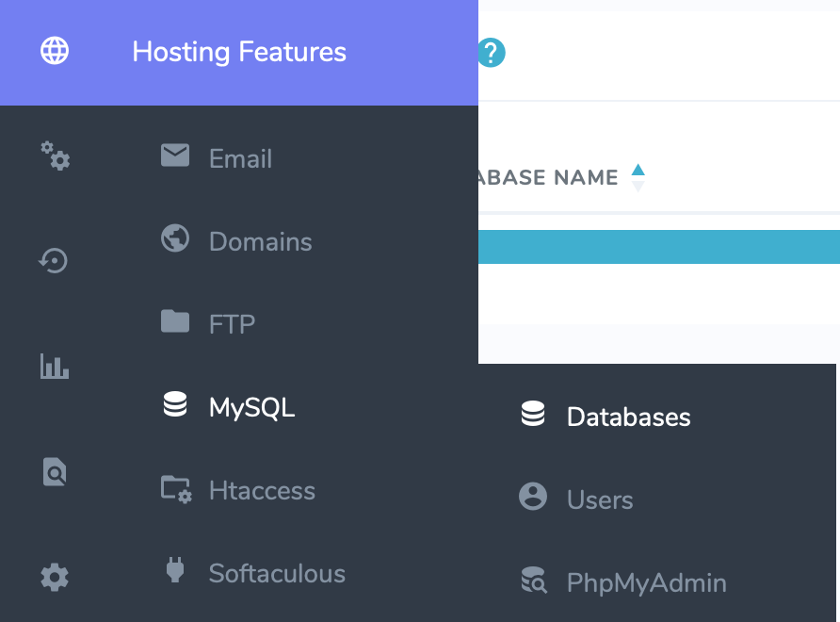The width and height of the screenshot is (840, 622).
Task: Open the PhpMyAdmin link
Action: coord(646,582)
